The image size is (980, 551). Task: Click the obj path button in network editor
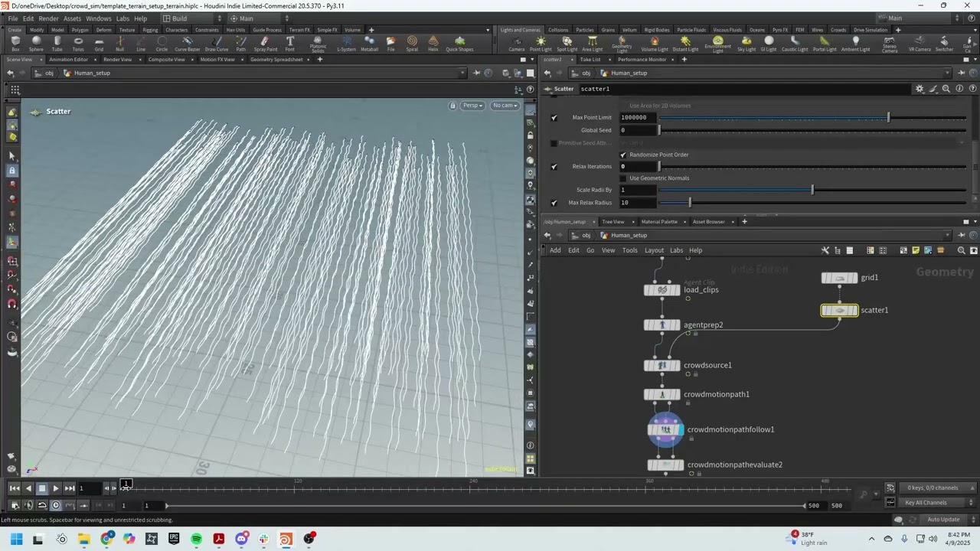[x=580, y=236]
